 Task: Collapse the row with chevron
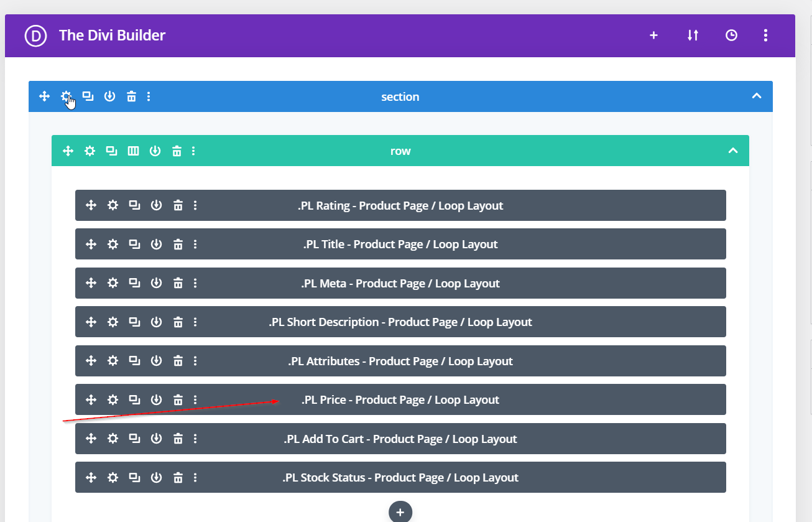733,151
